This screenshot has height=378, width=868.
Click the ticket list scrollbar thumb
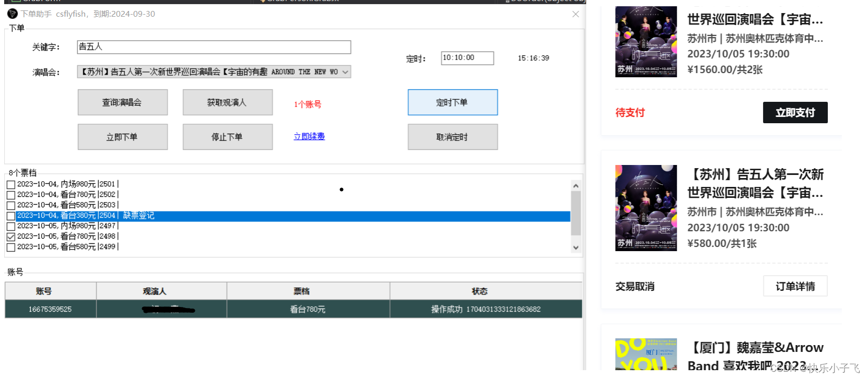pos(576,213)
